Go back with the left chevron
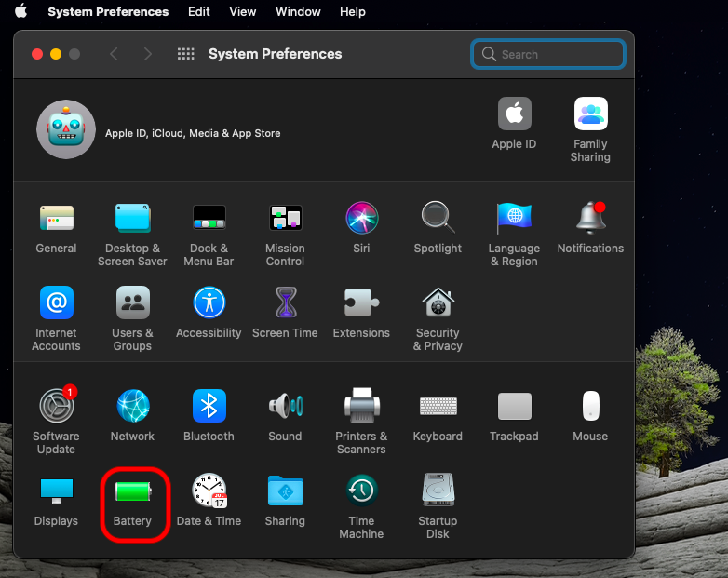The height and width of the screenshot is (578, 728). (114, 54)
